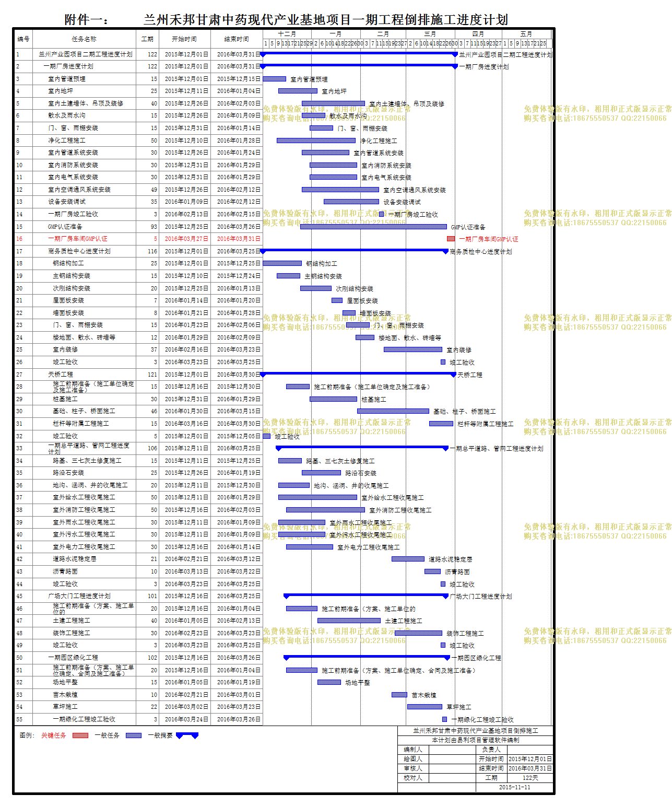
Task: Click the red Gantt bar for 一期厂房车间GMP认证
Action: [451, 239]
